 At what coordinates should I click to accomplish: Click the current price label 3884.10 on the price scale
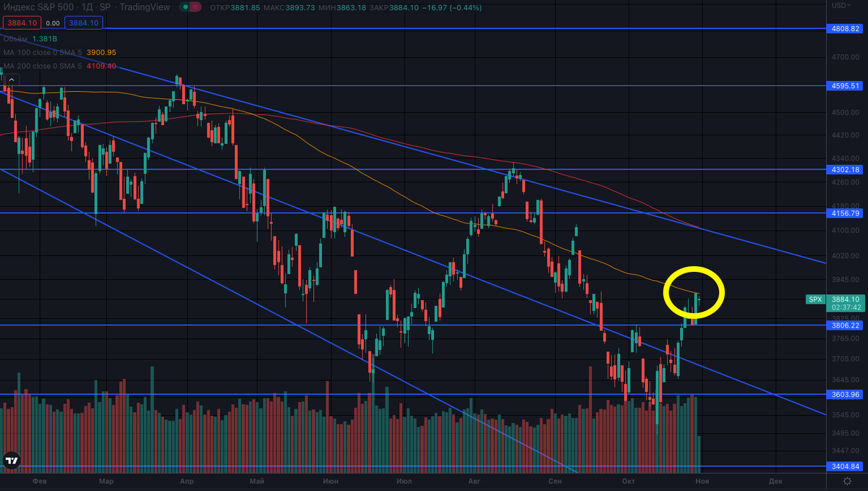click(x=846, y=299)
